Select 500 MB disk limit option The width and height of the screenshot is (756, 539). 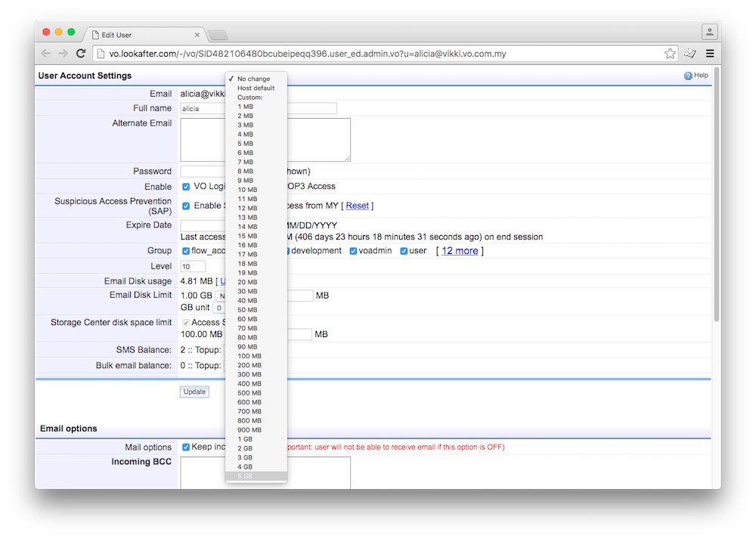(256, 393)
